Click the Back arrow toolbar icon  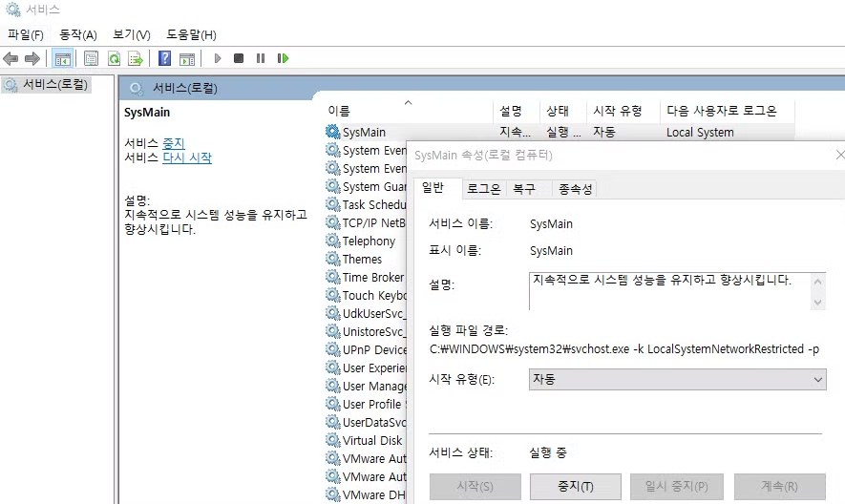coord(11,58)
